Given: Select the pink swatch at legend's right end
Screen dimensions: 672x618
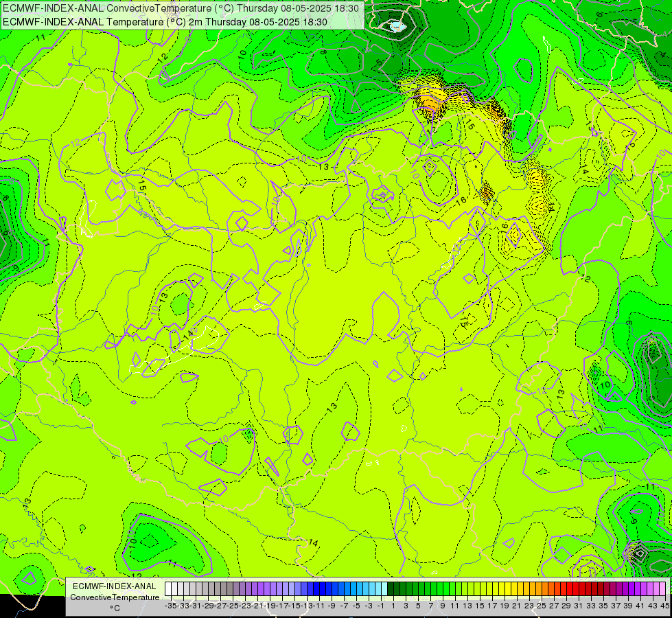Looking at the screenshot, I should pos(662,589).
